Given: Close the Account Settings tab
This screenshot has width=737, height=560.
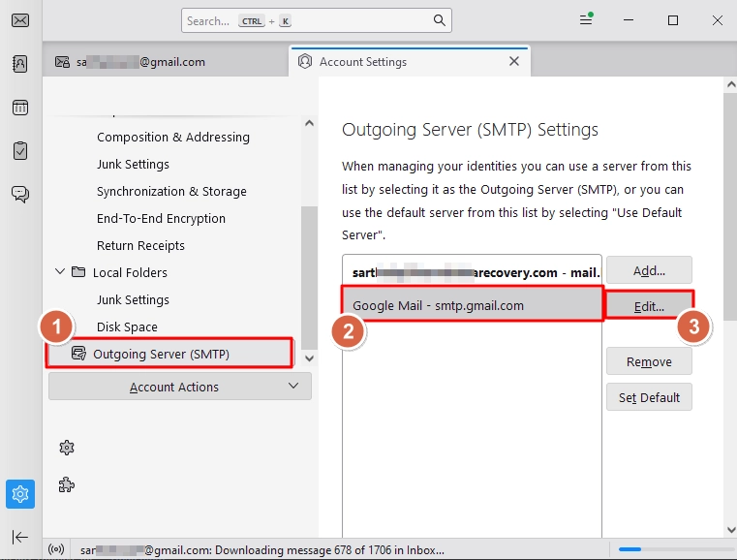Looking at the screenshot, I should 514,61.
